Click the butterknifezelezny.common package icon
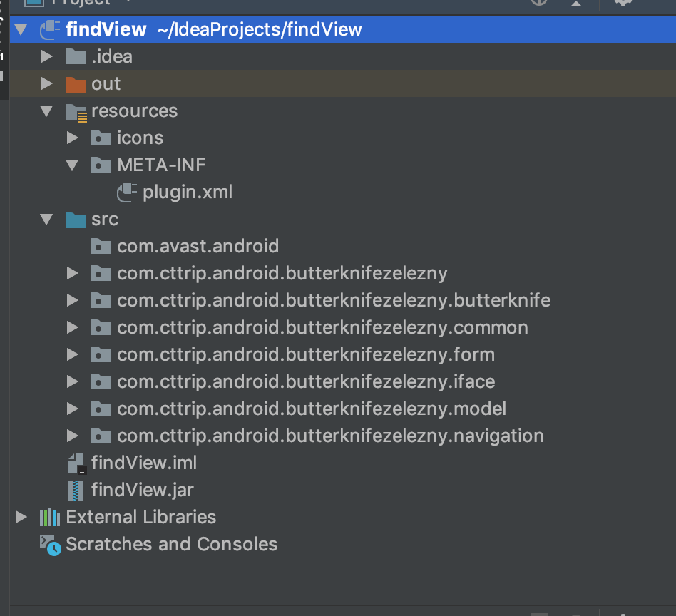 point(101,328)
